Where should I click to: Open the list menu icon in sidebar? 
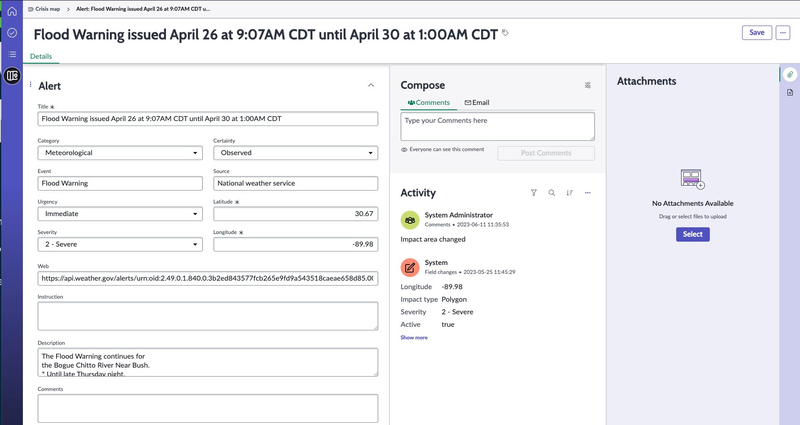coord(12,54)
